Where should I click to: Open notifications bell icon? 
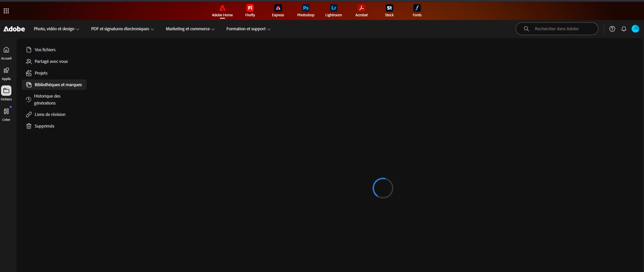624,29
